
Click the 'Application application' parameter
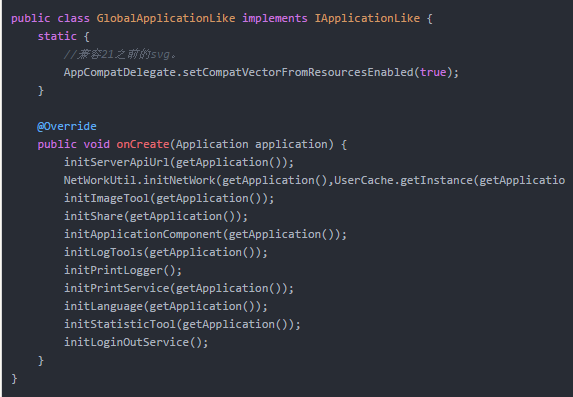point(251,144)
